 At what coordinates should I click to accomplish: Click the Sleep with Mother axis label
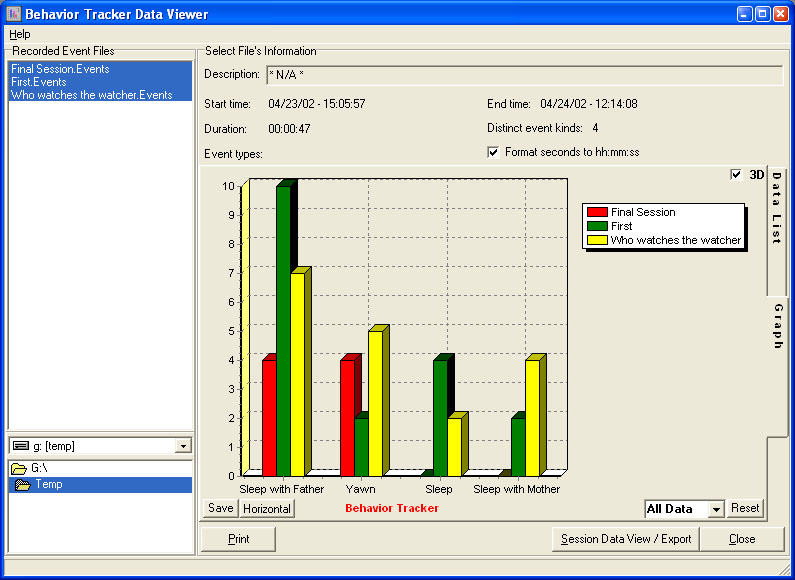[517, 489]
